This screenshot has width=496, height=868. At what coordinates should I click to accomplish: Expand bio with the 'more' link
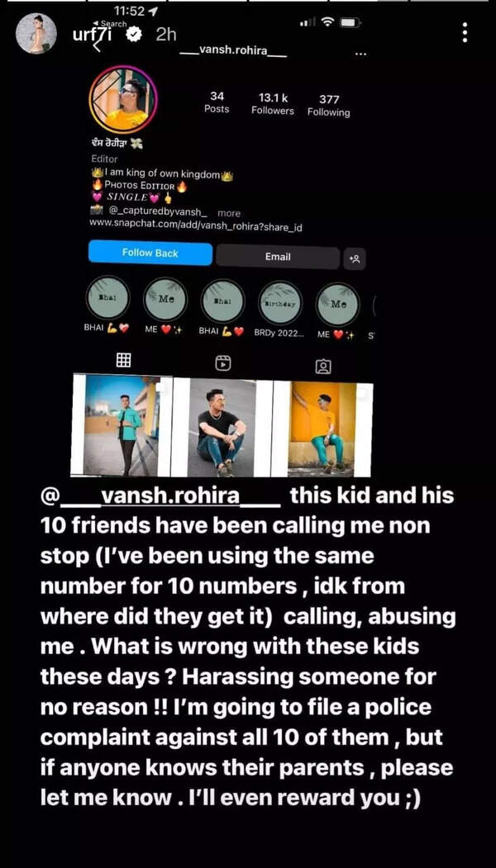pos(229,213)
